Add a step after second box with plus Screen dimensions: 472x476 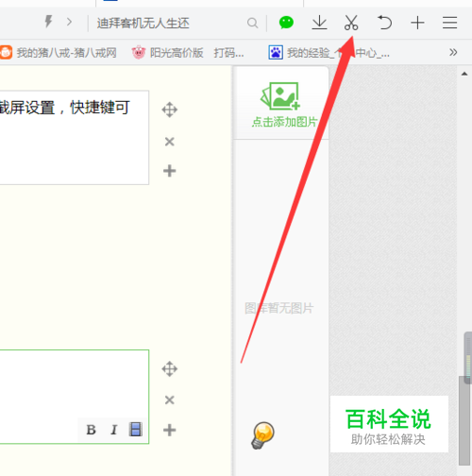coord(170,430)
